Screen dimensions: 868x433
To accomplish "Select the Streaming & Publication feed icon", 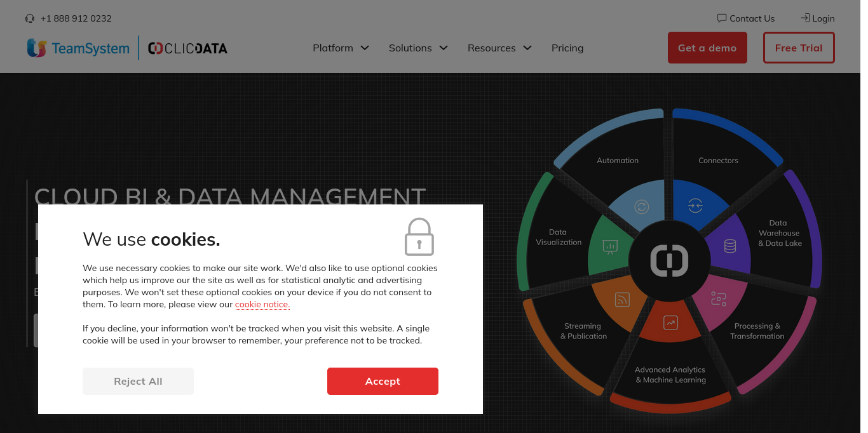I will click(622, 300).
